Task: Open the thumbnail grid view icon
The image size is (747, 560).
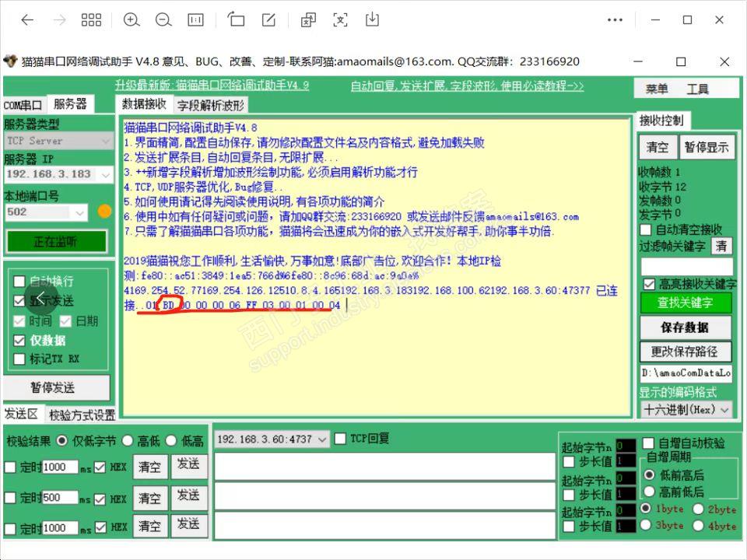Action: pos(91,20)
